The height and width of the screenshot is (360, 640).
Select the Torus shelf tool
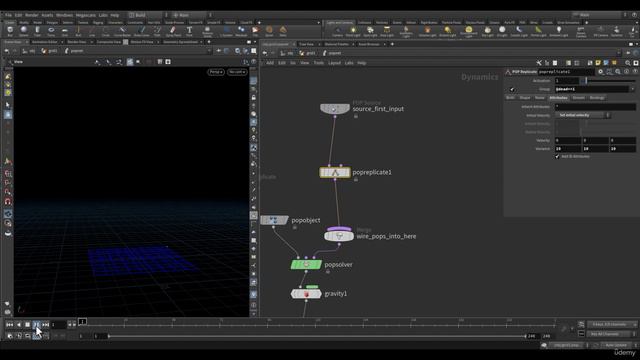51,31
